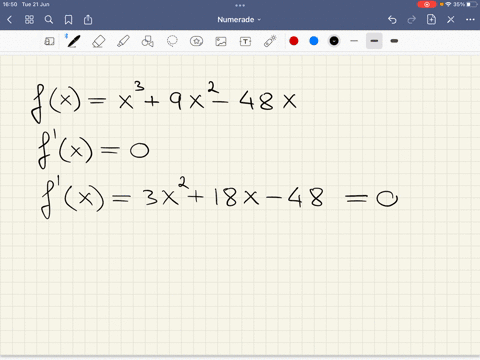Image resolution: width=480 pixels, height=360 pixels.
Task: Undo the last stroke
Action: tap(392, 20)
